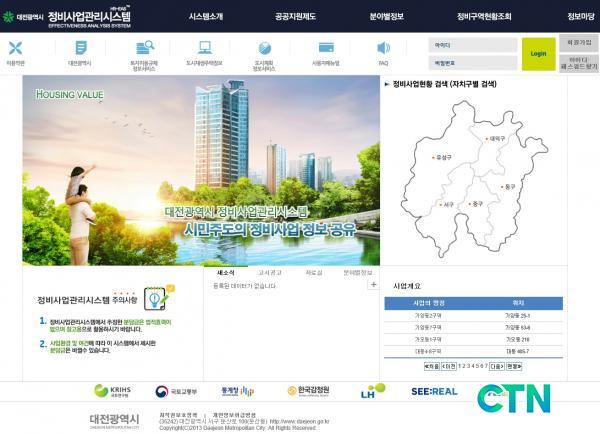Select 유성구 on the district map
Screen dimensions: 600x434
(442, 157)
